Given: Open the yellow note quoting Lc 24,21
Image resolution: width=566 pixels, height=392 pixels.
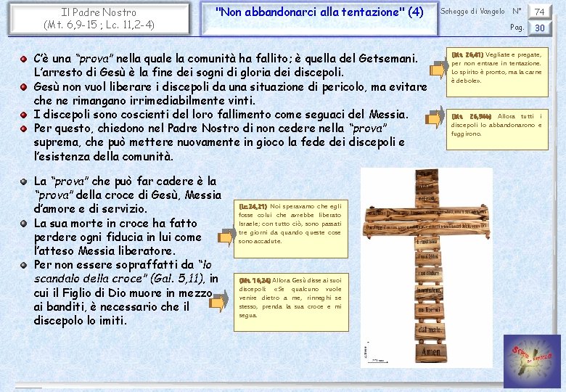Looking at the screenshot, I should 290,229.
